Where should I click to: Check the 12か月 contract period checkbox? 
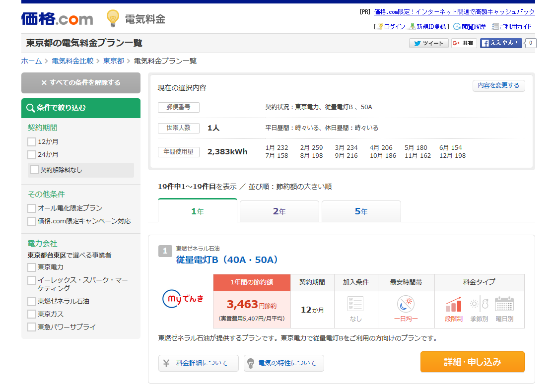[32, 142]
